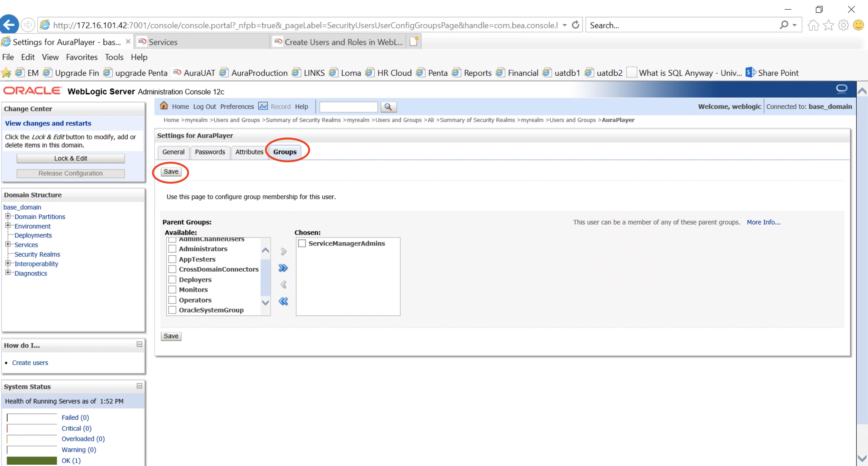
Task: Open Favorites star icon in browser toolbar
Action: (828, 25)
